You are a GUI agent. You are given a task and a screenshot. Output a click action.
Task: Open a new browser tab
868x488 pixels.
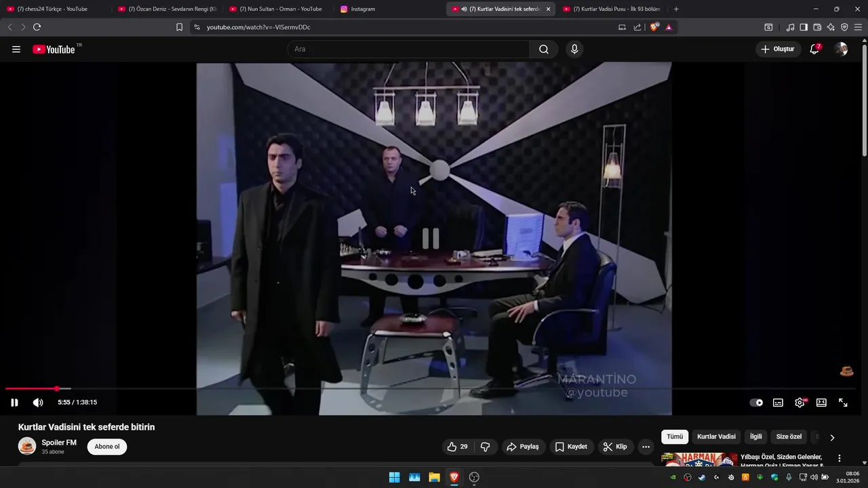pos(676,9)
